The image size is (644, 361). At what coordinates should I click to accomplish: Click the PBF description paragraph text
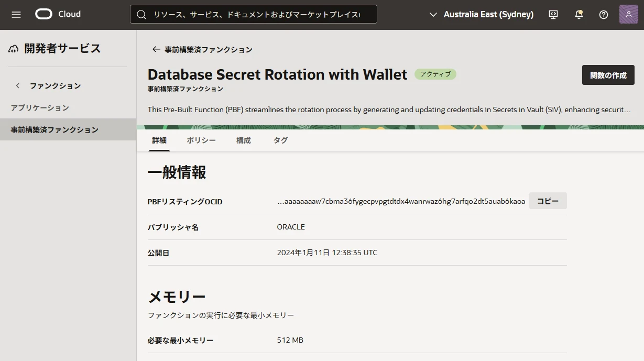(389, 110)
